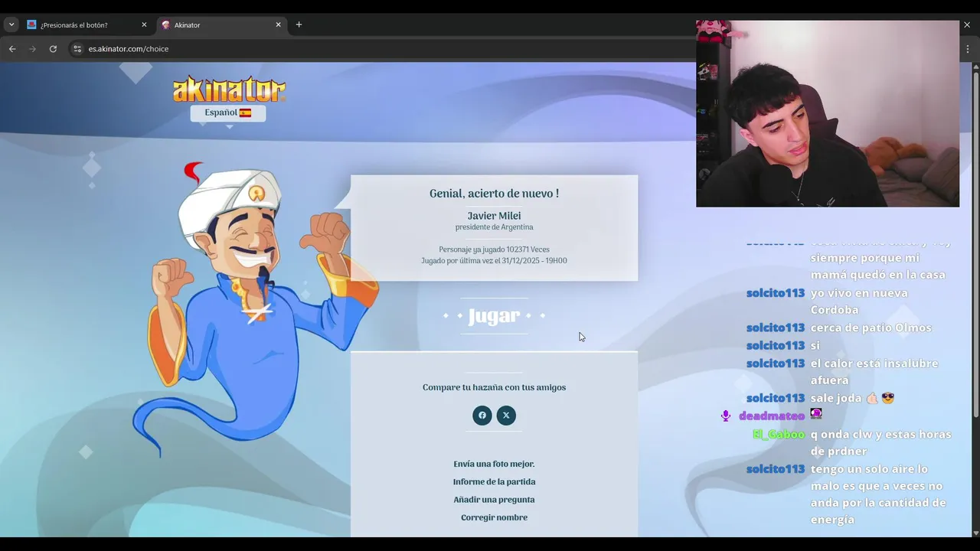Reload the Akinator page

click(x=53, y=49)
